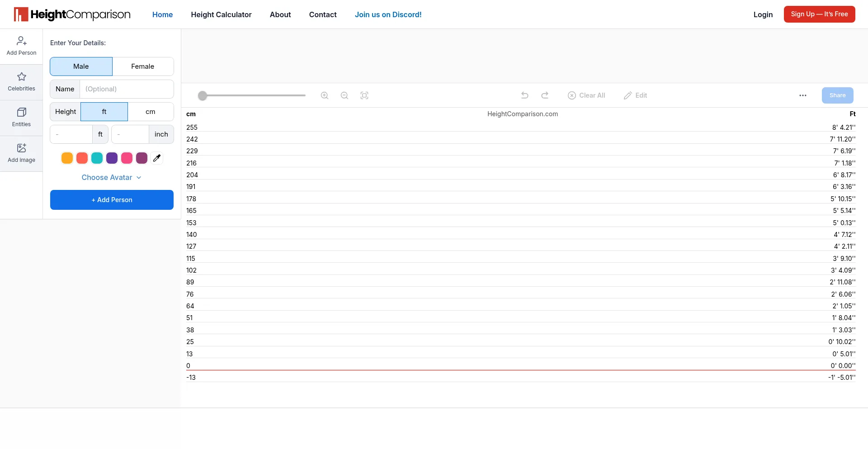Click the Share button

click(838, 95)
